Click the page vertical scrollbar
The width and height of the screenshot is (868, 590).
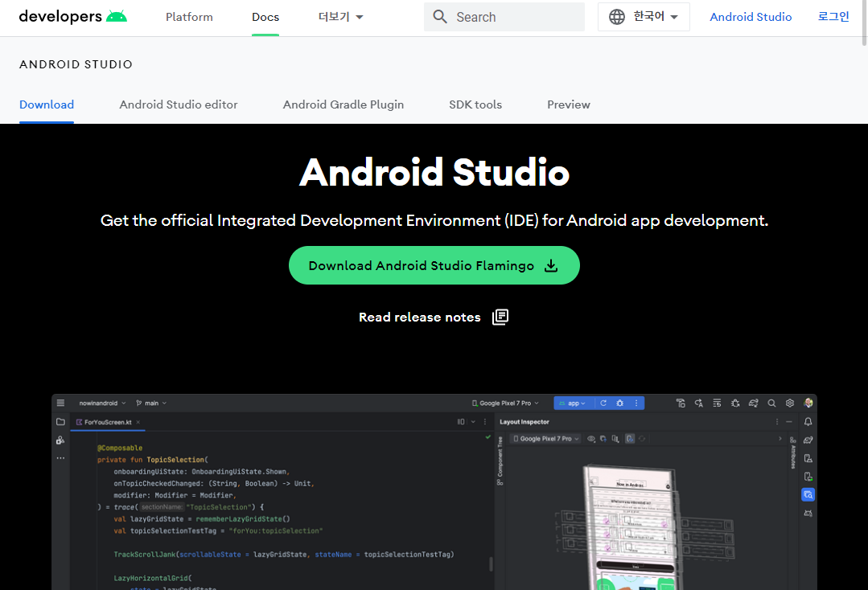click(x=864, y=23)
